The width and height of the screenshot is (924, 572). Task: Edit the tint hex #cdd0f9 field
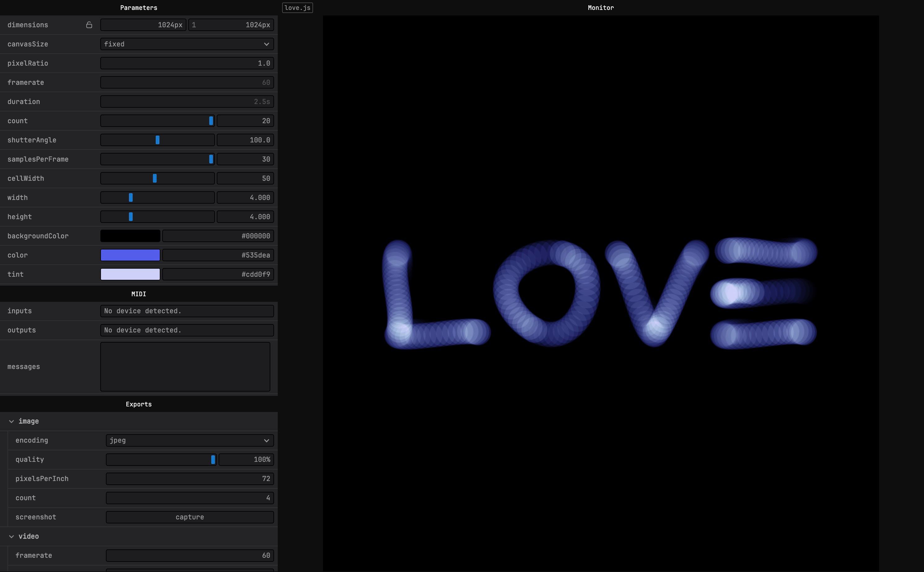[x=218, y=274]
